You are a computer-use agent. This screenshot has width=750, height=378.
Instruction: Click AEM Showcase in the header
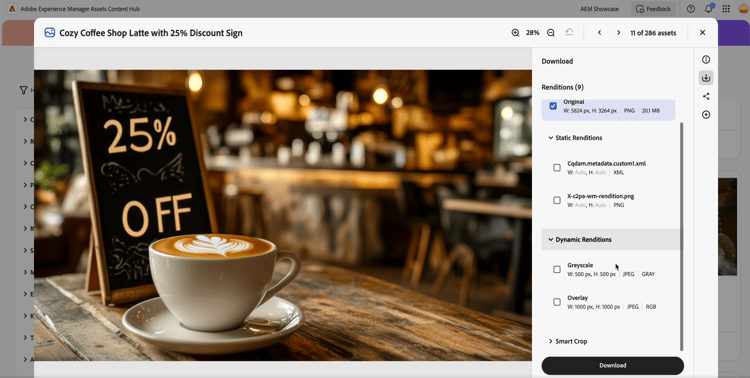(x=599, y=9)
